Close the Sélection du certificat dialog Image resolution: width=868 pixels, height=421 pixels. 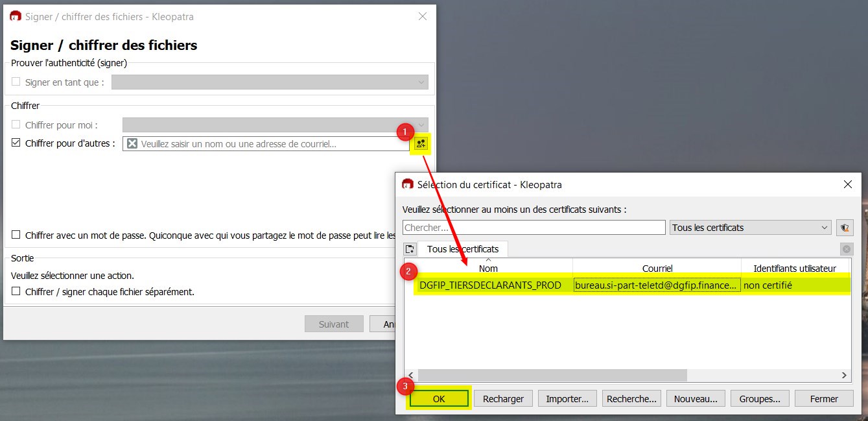847,184
